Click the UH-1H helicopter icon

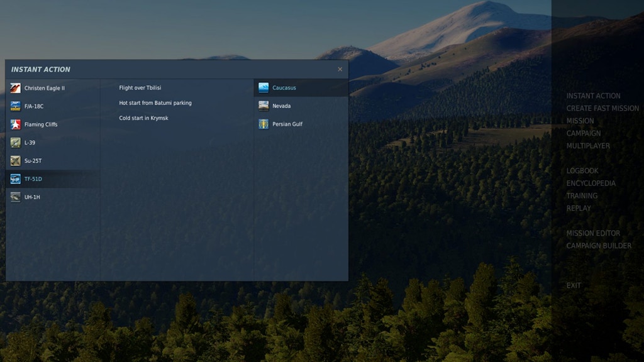coord(16,197)
